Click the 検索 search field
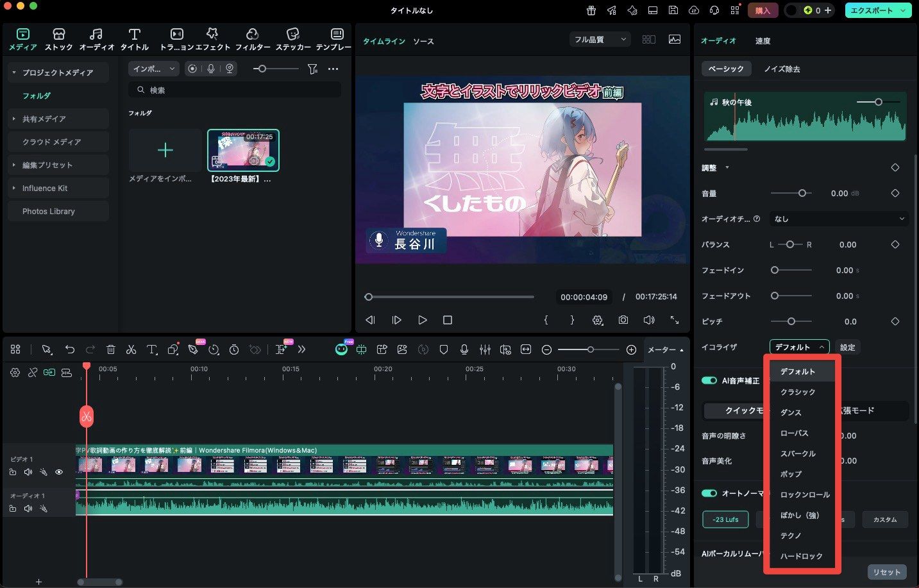This screenshot has width=919, height=588. 235,90
